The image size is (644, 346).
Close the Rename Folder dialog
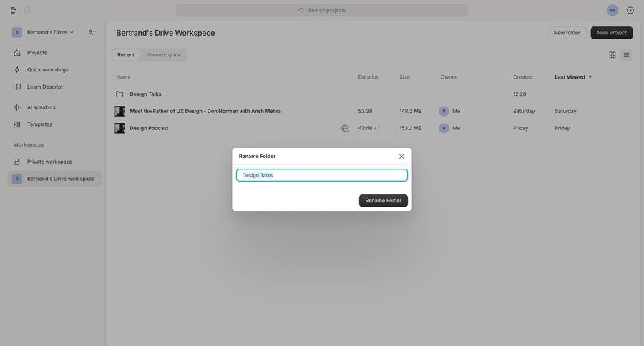pyautogui.click(x=401, y=157)
